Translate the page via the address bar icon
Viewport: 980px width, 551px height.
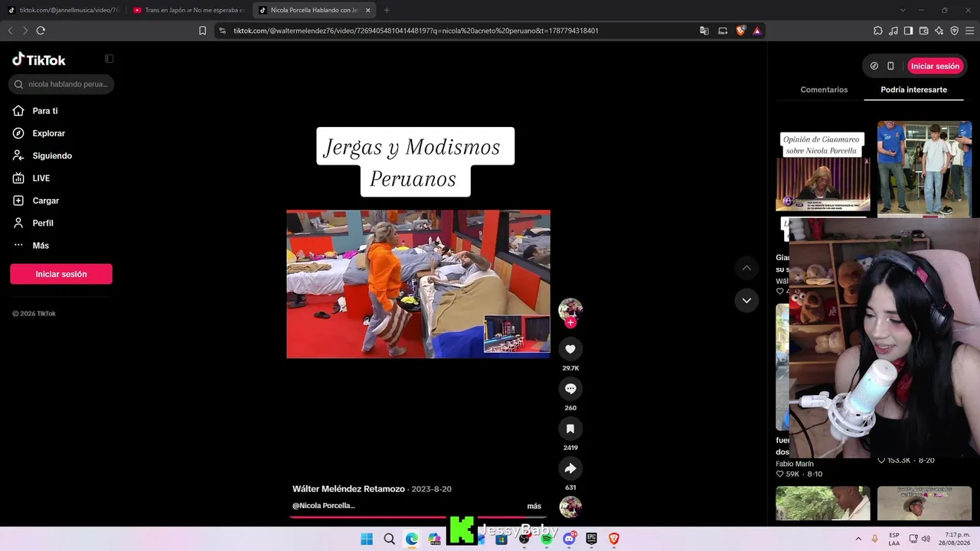(704, 31)
